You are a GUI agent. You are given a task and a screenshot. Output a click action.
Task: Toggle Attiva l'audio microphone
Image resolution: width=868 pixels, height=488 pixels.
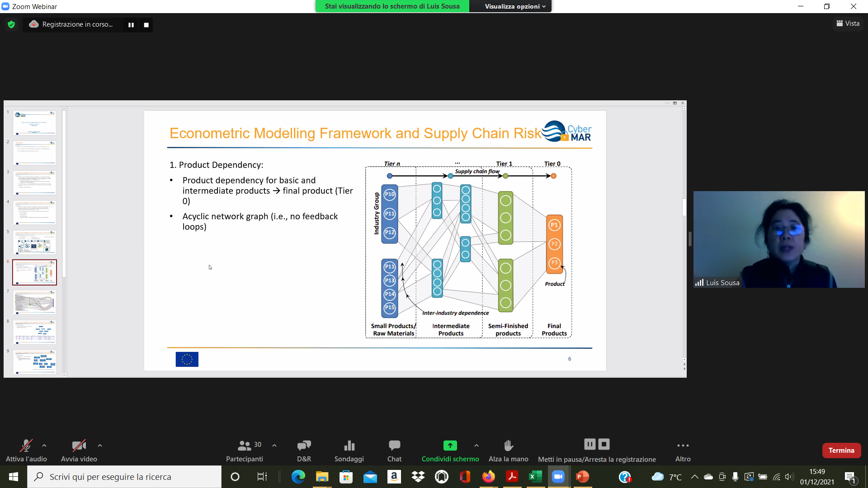[x=26, y=446]
